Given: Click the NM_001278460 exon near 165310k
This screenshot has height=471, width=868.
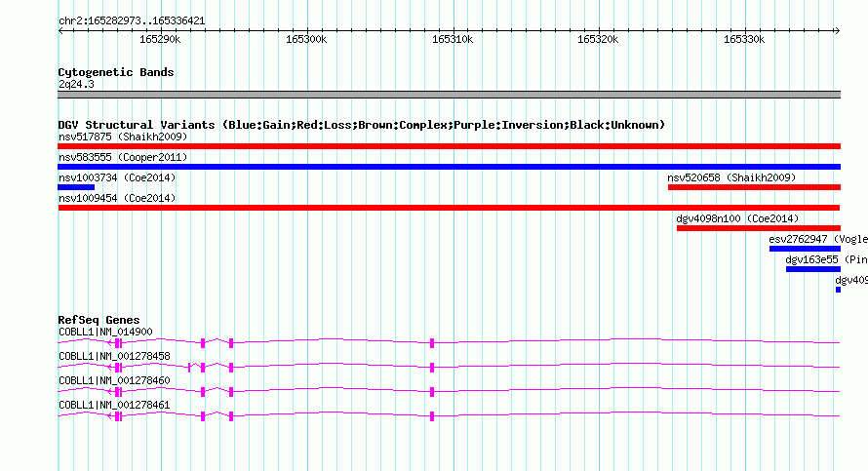Looking at the screenshot, I should tap(432, 392).
